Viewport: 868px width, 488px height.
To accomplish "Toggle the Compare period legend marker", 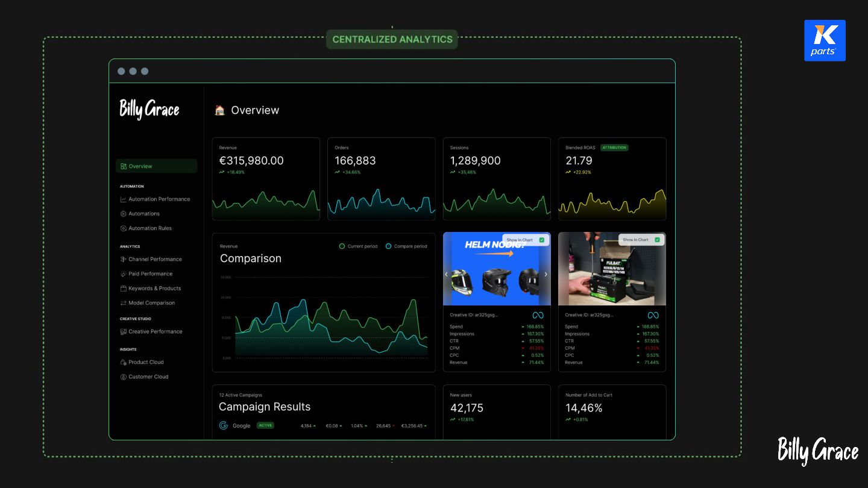I will 389,246.
